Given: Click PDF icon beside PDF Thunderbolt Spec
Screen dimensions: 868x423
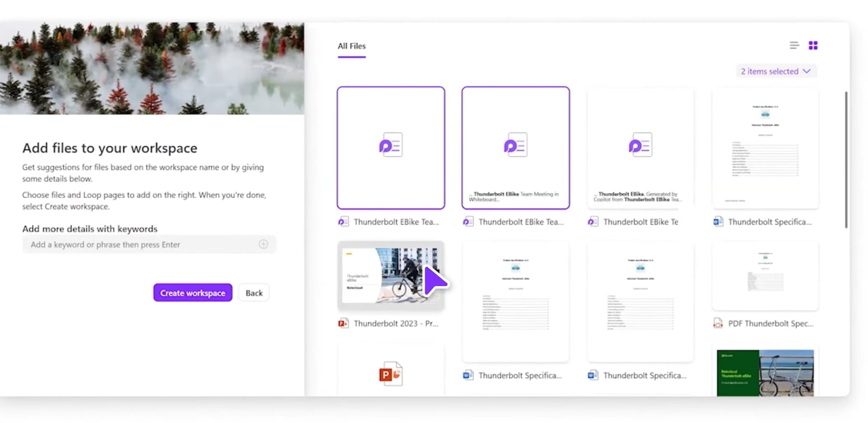Looking at the screenshot, I should click(718, 323).
